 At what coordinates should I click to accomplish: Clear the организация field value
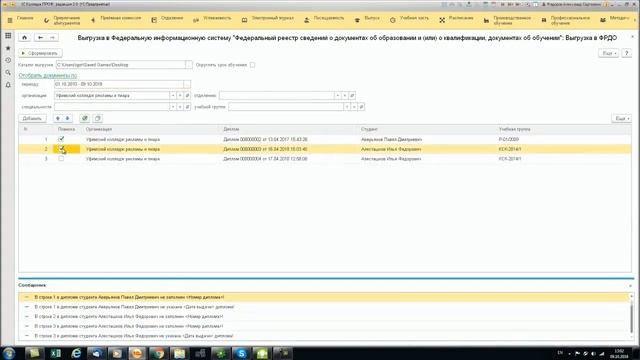pos(180,96)
